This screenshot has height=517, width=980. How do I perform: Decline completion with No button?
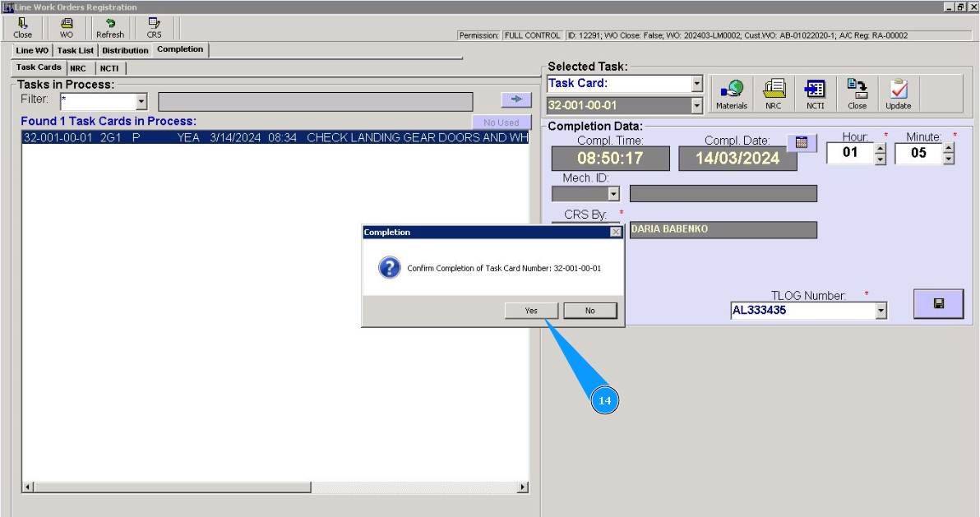[590, 310]
